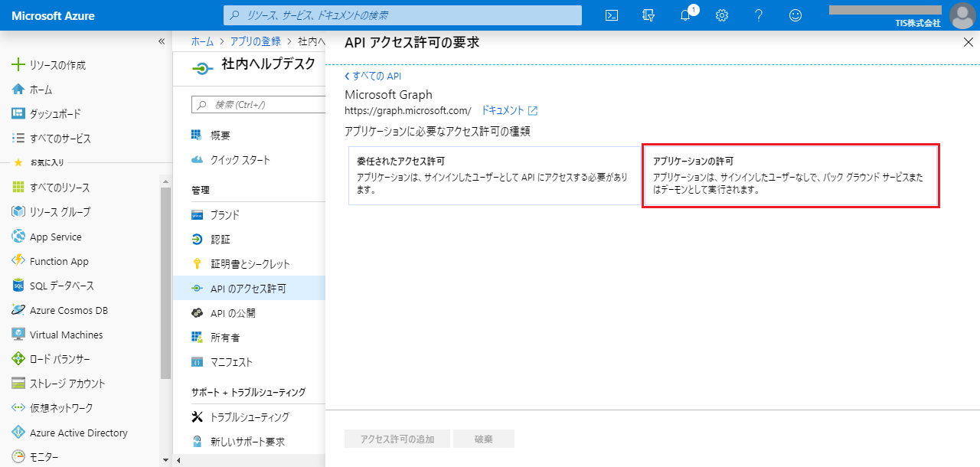Open 新しいサポート要求 menu item
980x467 pixels.
tap(250, 442)
